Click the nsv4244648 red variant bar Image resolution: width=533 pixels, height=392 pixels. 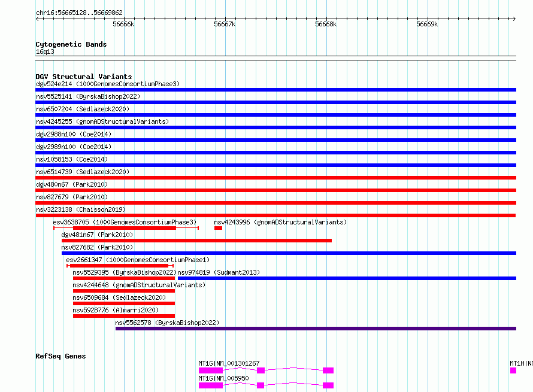(x=124, y=291)
